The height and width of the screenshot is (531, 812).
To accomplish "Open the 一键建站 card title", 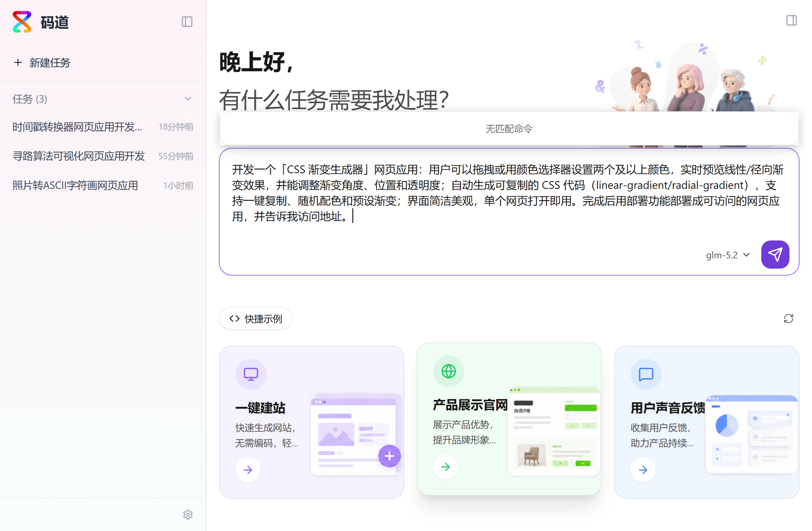I will pos(260,408).
